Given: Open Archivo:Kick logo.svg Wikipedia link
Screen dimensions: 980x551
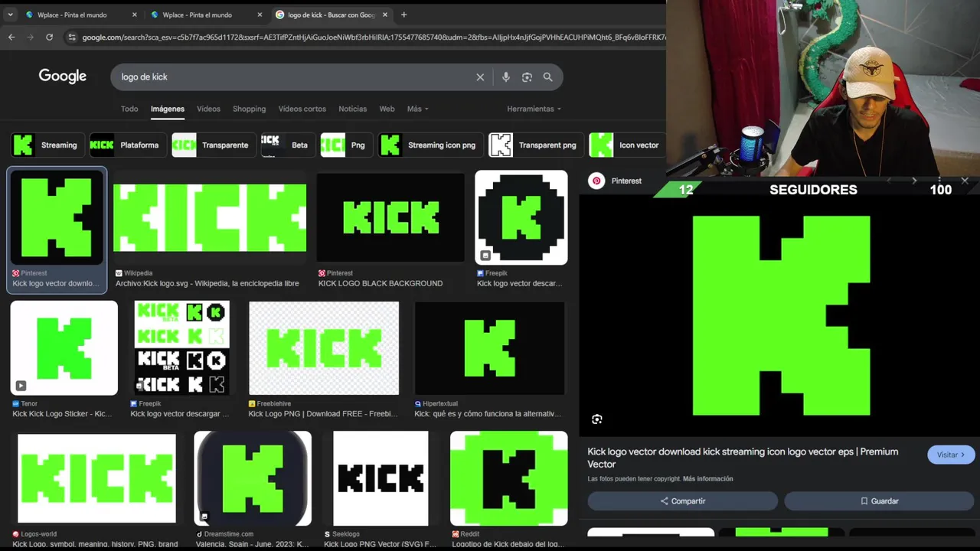Looking at the screenshot, I should tap(207, 283).
